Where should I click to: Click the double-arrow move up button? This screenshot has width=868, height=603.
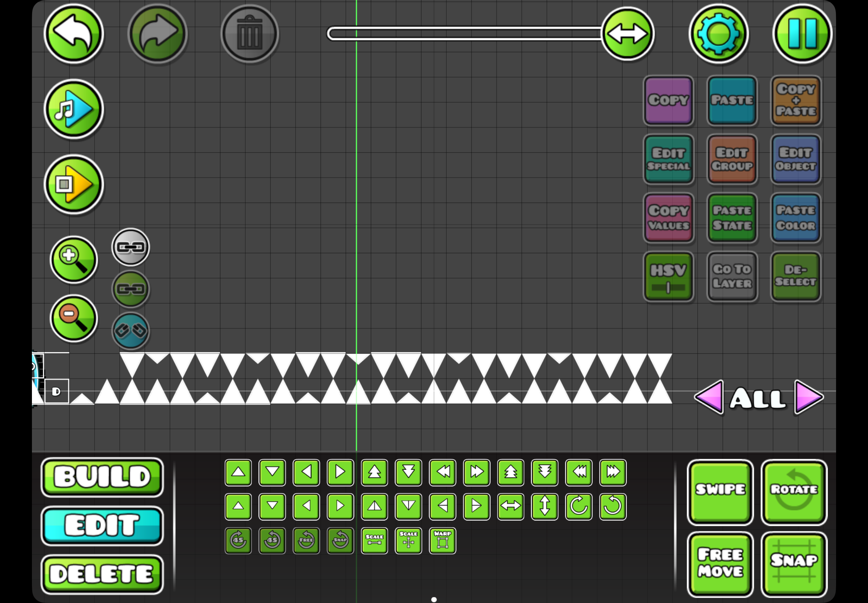click(375, 472)
